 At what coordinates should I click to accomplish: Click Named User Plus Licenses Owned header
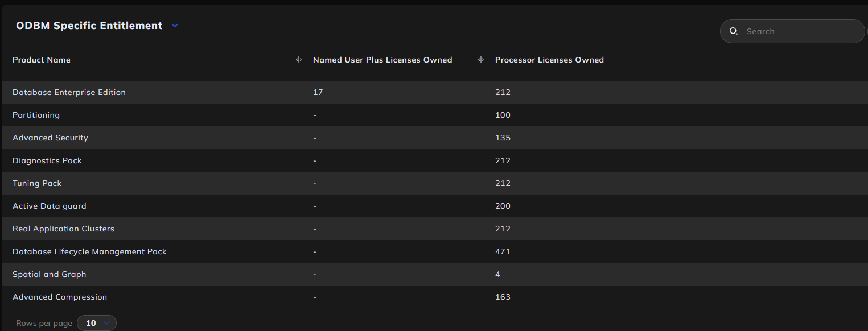pos(382,60)
